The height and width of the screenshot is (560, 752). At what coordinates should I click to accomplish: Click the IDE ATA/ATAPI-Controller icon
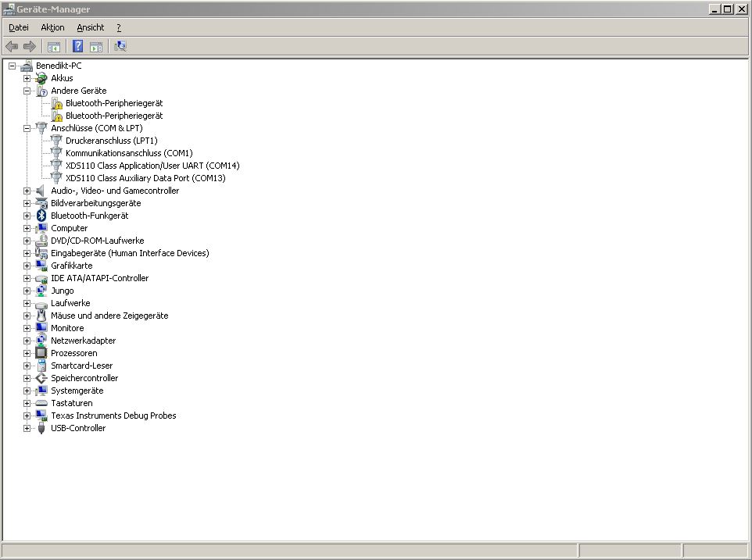[x=41, y=278]
